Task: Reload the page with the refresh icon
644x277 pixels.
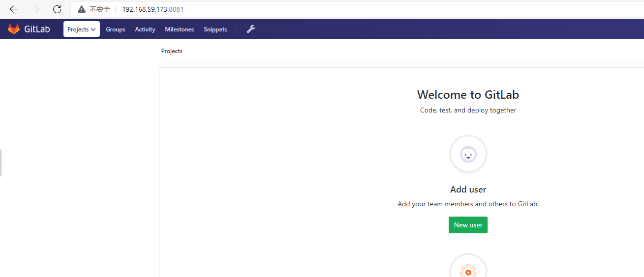Action: click(x=57, y=9)
